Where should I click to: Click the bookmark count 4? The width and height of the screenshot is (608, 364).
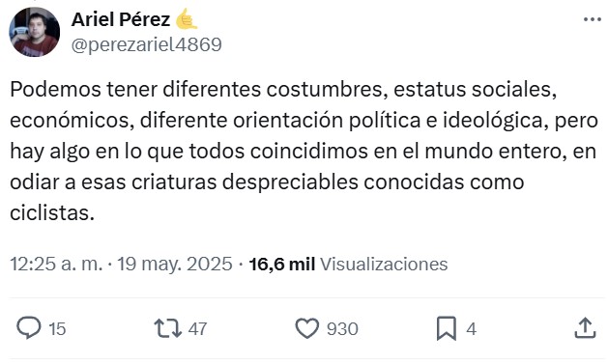point(471,329)
